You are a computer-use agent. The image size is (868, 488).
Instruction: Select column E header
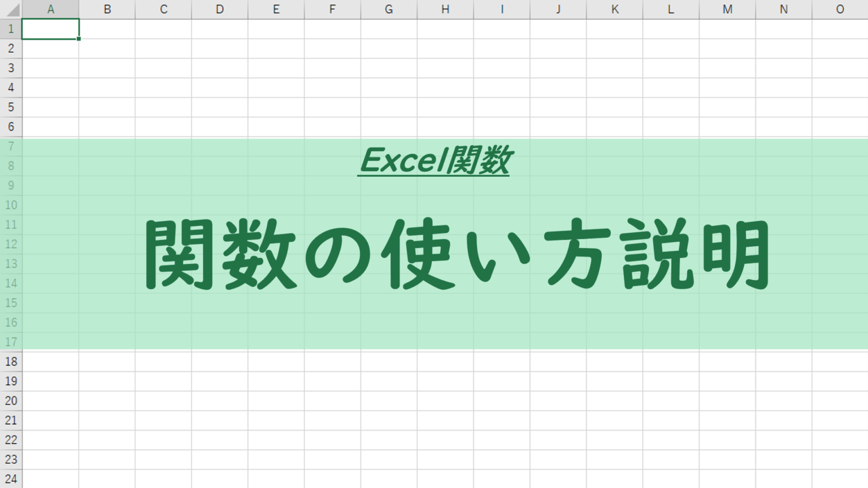[x=276, y=10]
